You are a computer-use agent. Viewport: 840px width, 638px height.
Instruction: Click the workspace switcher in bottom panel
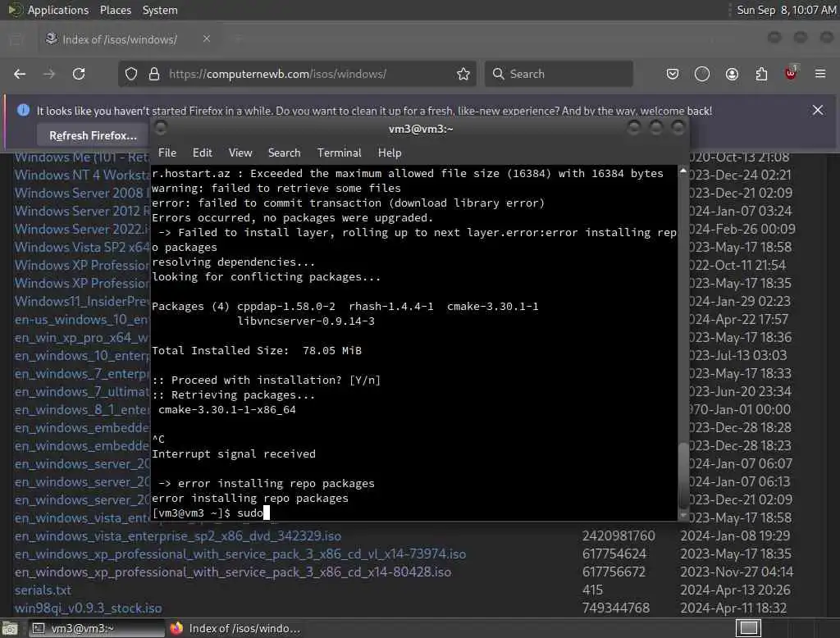tap(748, 628)
